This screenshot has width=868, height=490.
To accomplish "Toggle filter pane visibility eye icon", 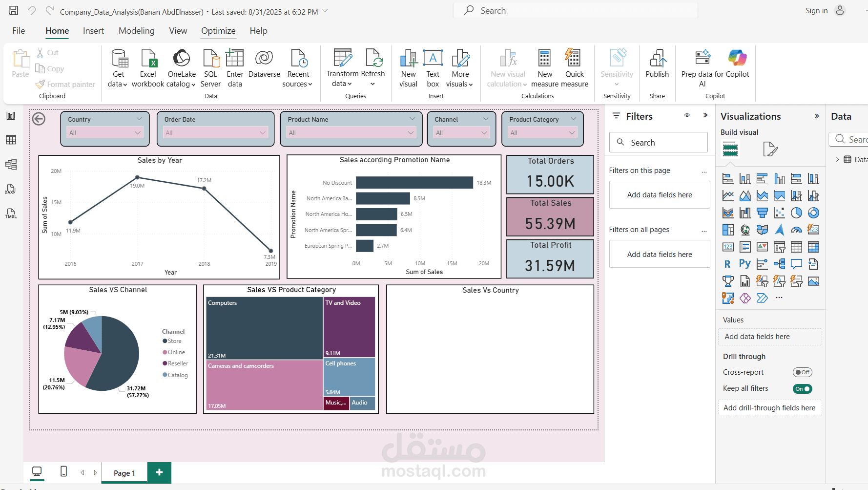I will pyautogui.click(x=687, y=115).
